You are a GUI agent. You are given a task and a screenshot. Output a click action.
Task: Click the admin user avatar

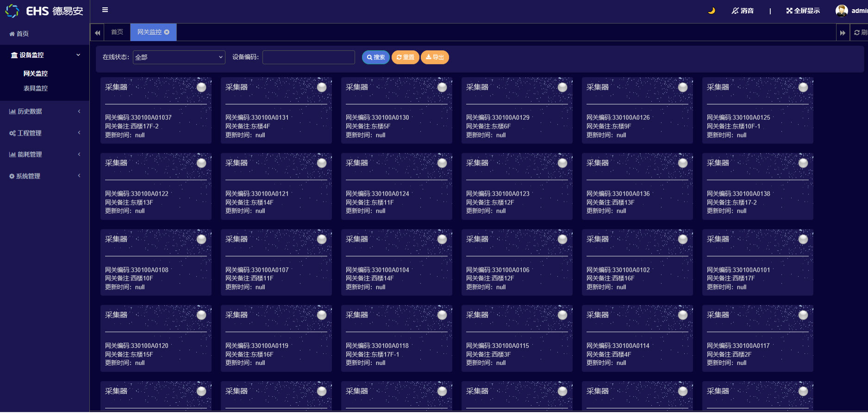pyautogui.click(x=842, y=11)
